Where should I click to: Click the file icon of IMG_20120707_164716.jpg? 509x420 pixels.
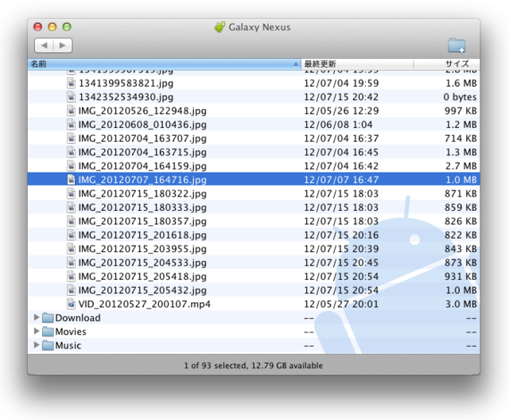(x=71, y=180)
